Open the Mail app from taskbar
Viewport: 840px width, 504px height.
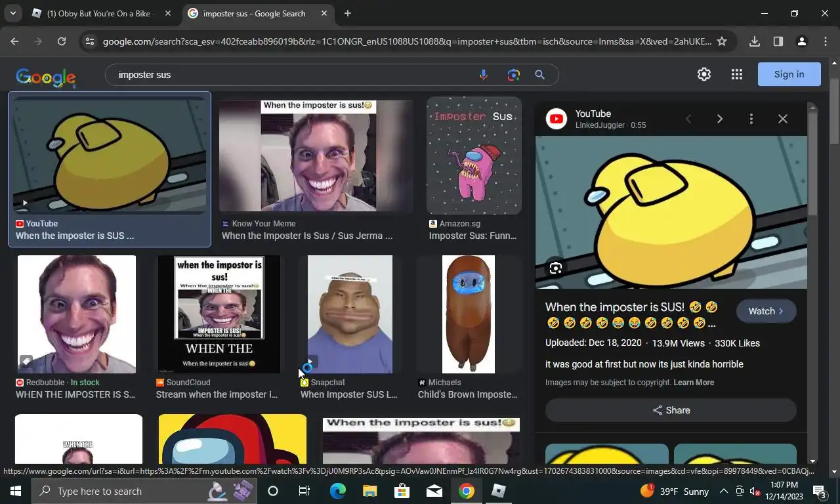coord(434,491)
